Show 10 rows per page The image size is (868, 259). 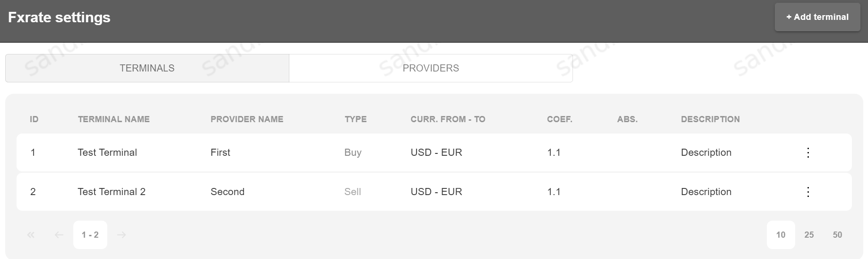click(x=781, y=235)
